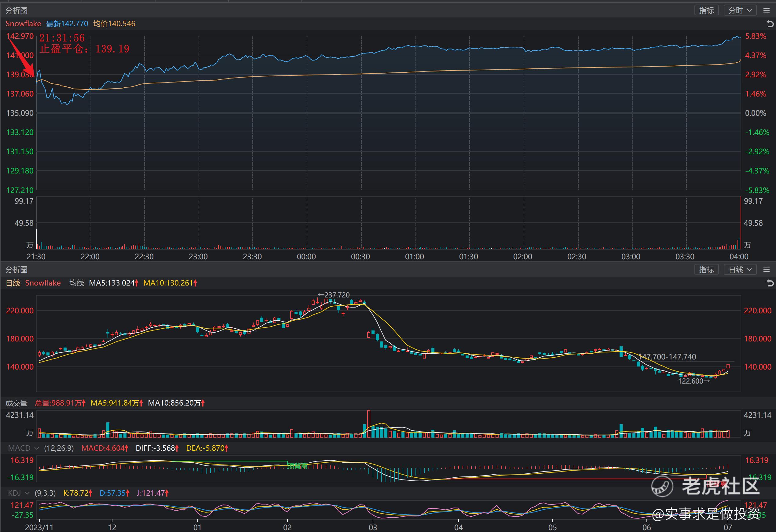
Task: Select the top 分析图 panel title
Action: coord(16,10)
